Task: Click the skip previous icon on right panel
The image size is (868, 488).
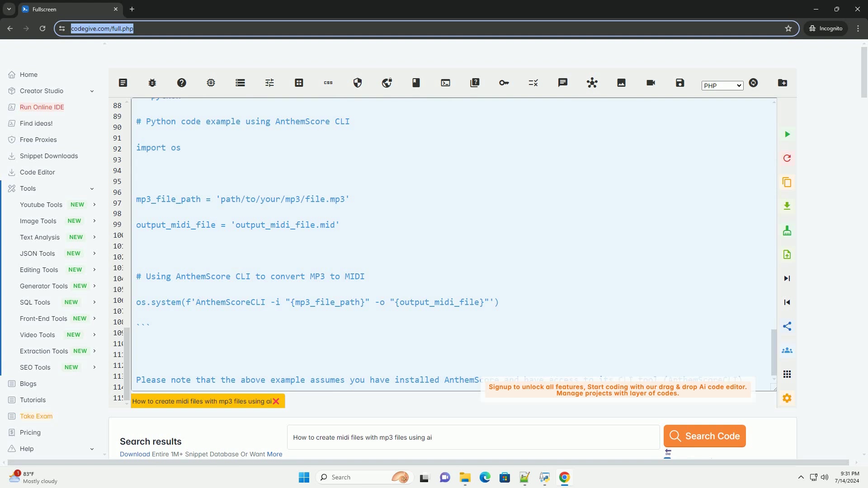Action: pos(787,302)
